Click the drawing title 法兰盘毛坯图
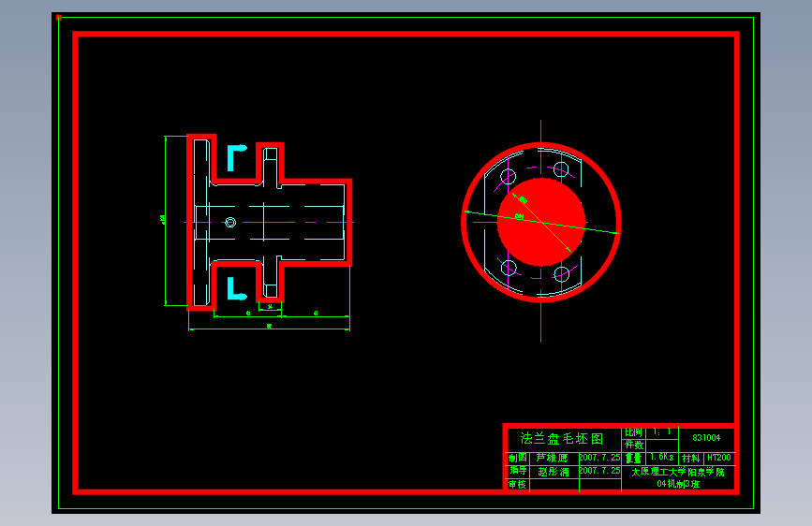 pyautogui.click(x=562, y=439)
